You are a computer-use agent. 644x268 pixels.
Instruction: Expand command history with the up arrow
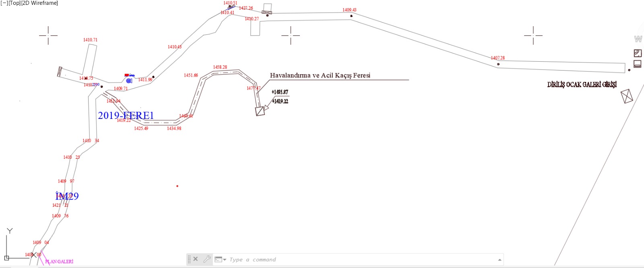[x=500, y=260]
